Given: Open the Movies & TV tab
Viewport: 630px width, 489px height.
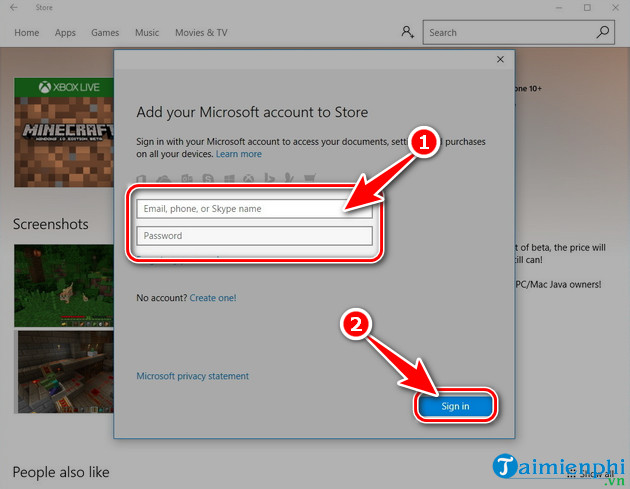Looking at the screenshot, I should 201,33.
